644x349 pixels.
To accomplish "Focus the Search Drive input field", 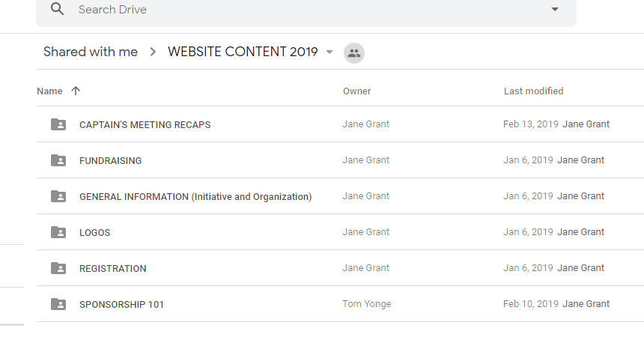I will (306, 10).
